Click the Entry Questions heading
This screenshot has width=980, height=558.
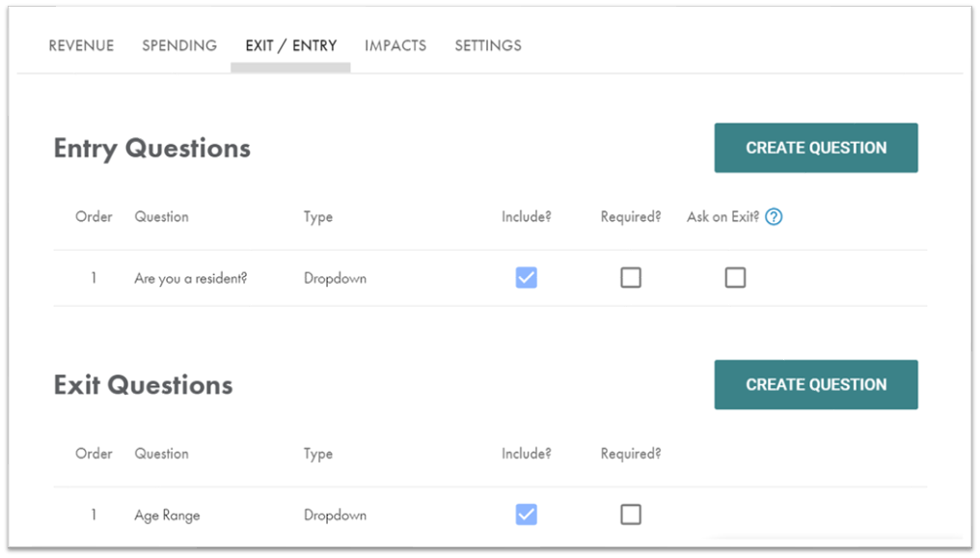[152, 149]
